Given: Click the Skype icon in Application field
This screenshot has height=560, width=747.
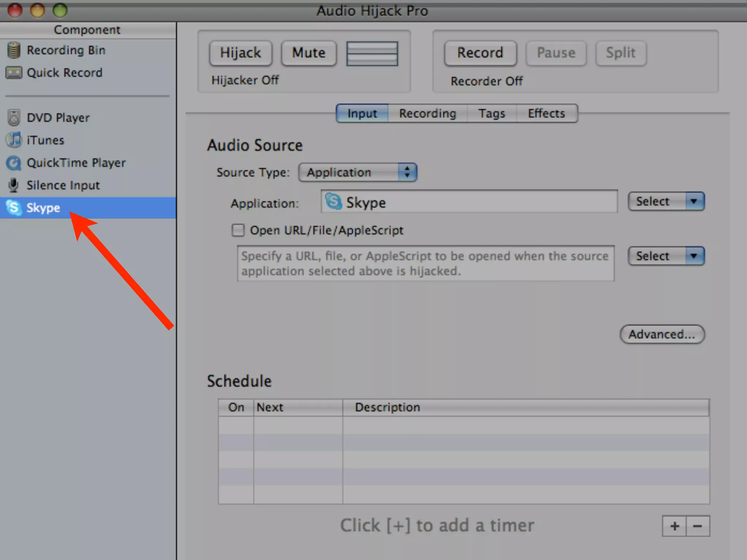Looking at the screenshot, I should click(333, 201).
